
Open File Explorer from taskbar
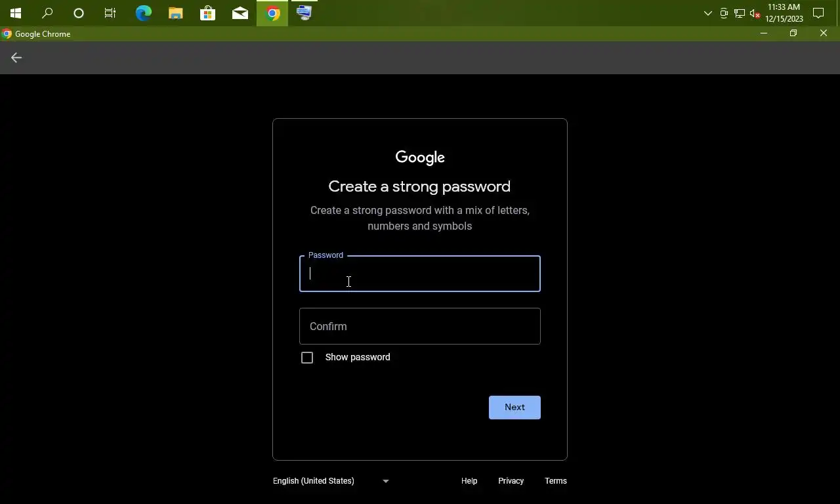point(175,13)
